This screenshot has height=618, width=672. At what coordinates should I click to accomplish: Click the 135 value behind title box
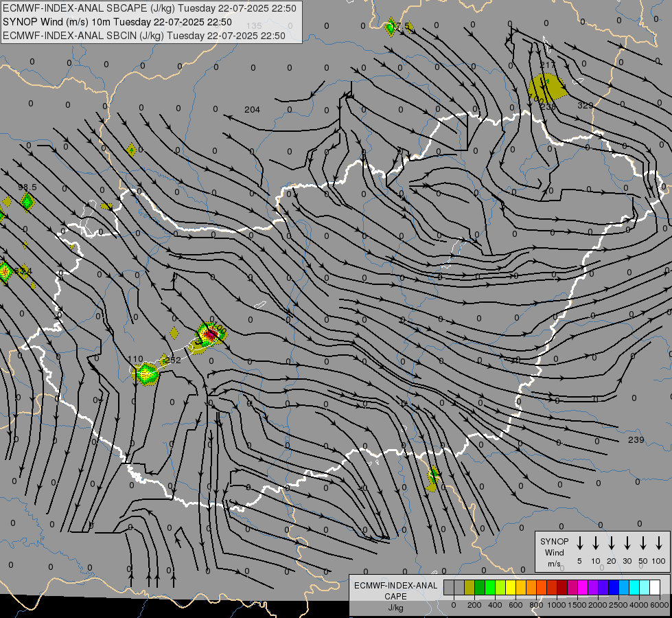pos(254,26)
